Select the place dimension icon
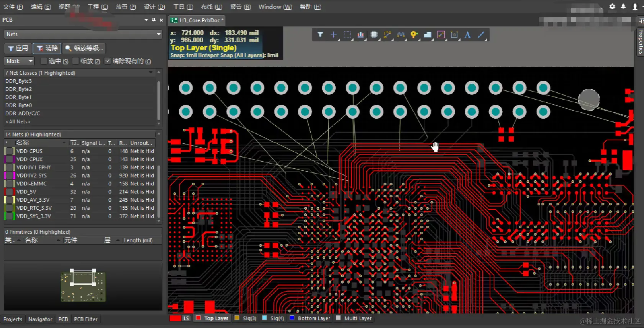This screenshot has height=328, width=644. pyautogui.click(x=454, y=35)
